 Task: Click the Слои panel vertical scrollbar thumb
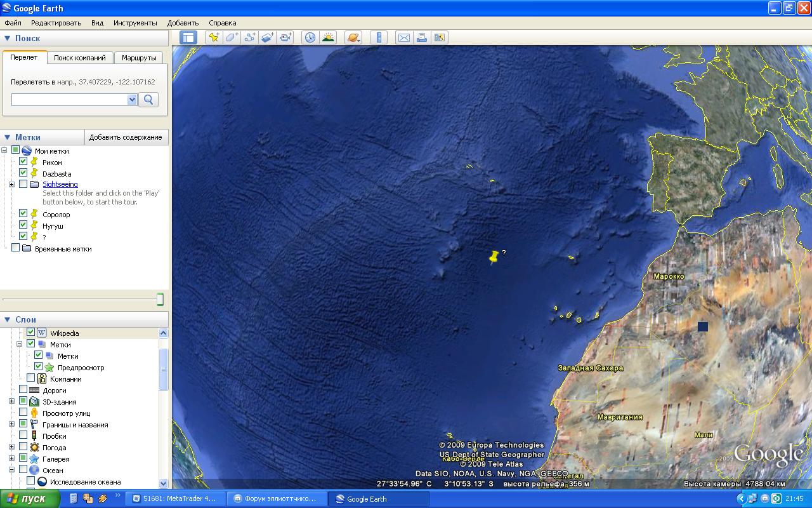[163, 370]
